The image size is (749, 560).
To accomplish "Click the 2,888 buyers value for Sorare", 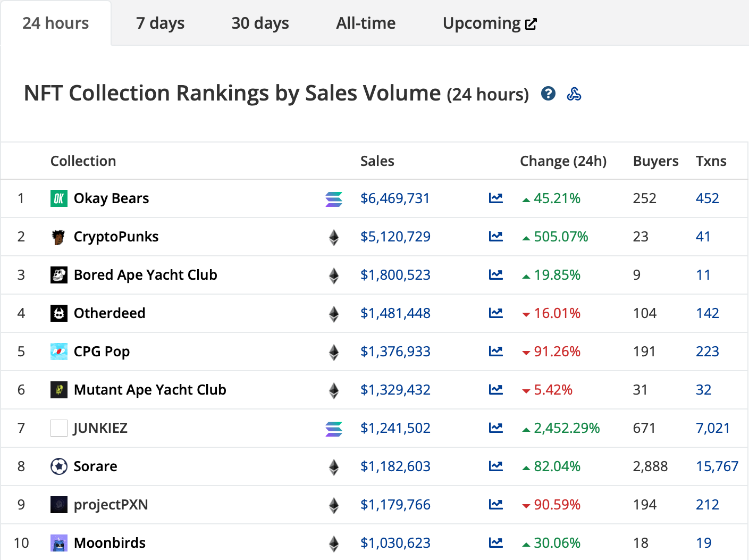I will 651,466.
